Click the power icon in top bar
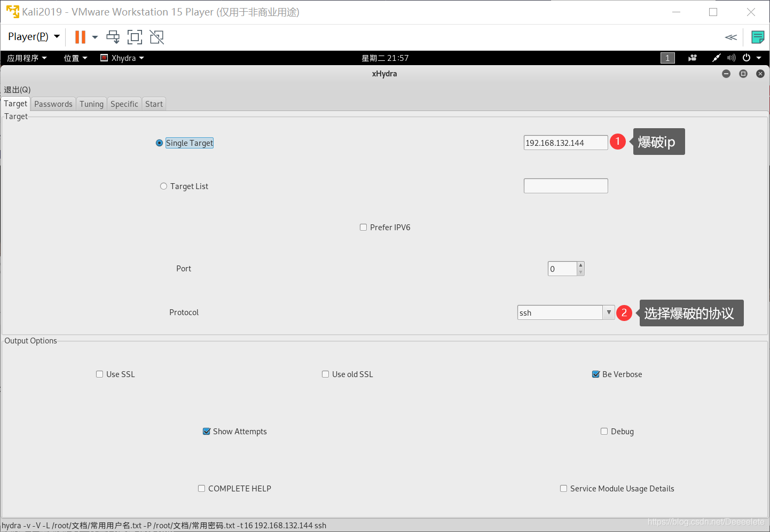Image resolution: width=770 pixels, height=532 pixels. pos(747,58)
